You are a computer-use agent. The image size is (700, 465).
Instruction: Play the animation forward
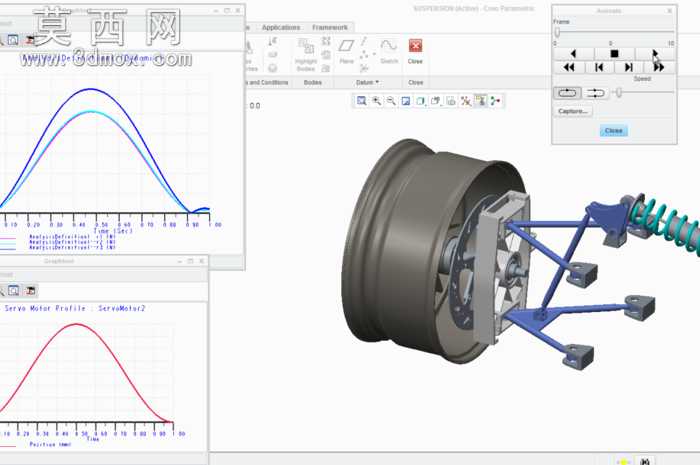point(655,54)
